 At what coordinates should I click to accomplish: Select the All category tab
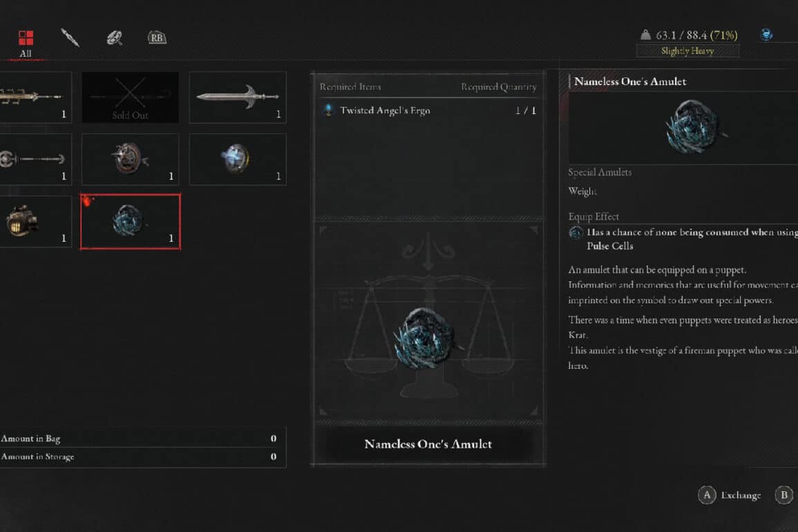coord(26,44)
